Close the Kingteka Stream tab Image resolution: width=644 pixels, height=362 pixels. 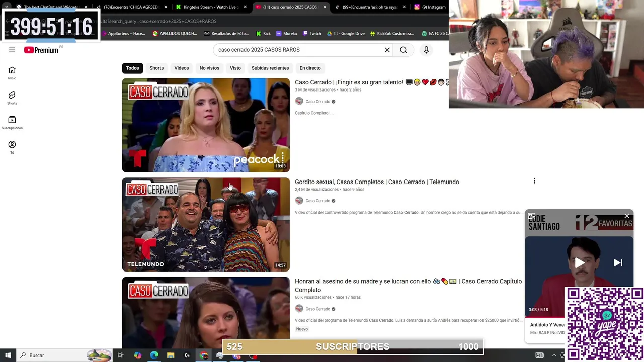[246, 7]
